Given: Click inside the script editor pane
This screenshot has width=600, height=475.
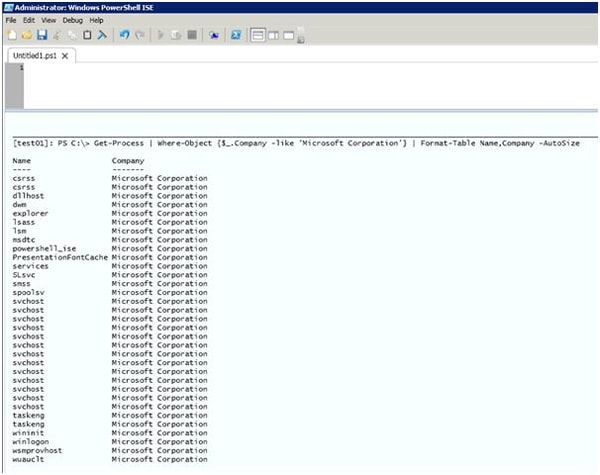Looking at the screenshot, I should tap(310, 86).
